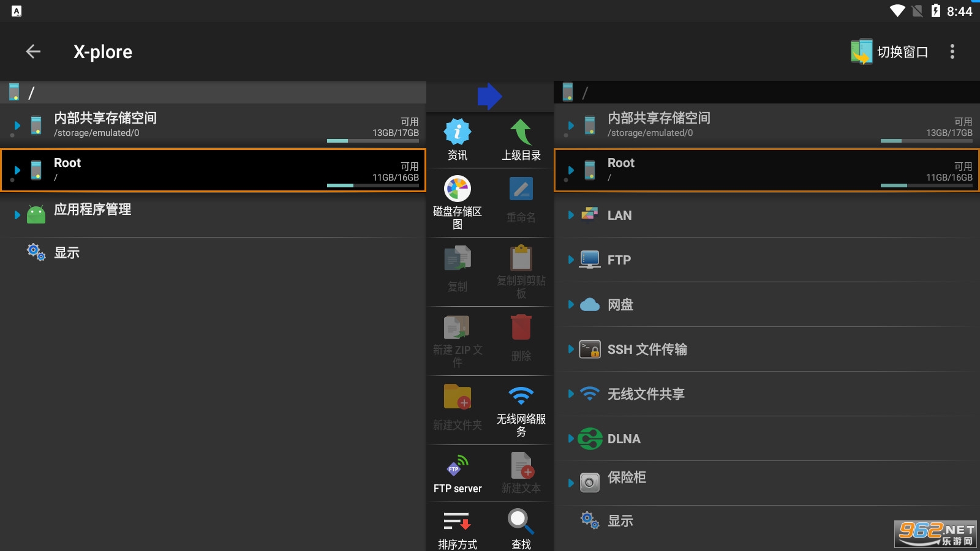Open 应用程序管理 Android icon

click(36, 214)
